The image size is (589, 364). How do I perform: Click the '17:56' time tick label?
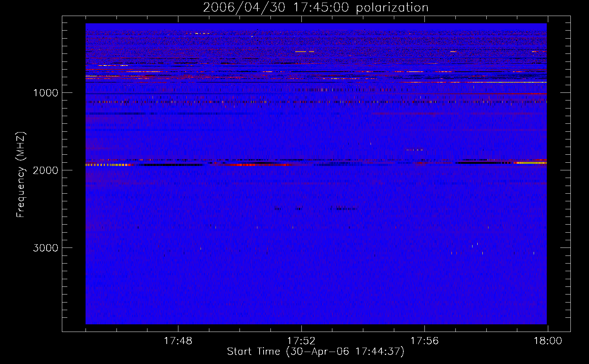click(x=424, y=341)
